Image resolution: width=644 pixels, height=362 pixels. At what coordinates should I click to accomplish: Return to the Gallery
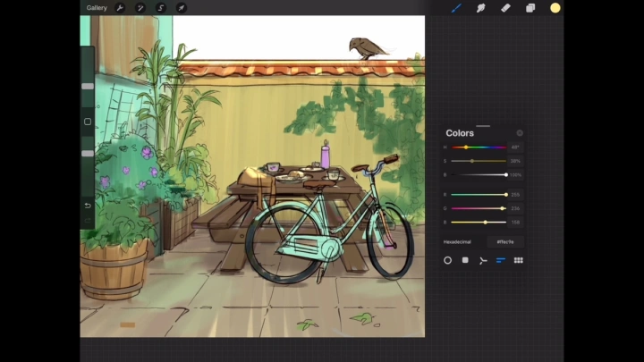point(97,8)
